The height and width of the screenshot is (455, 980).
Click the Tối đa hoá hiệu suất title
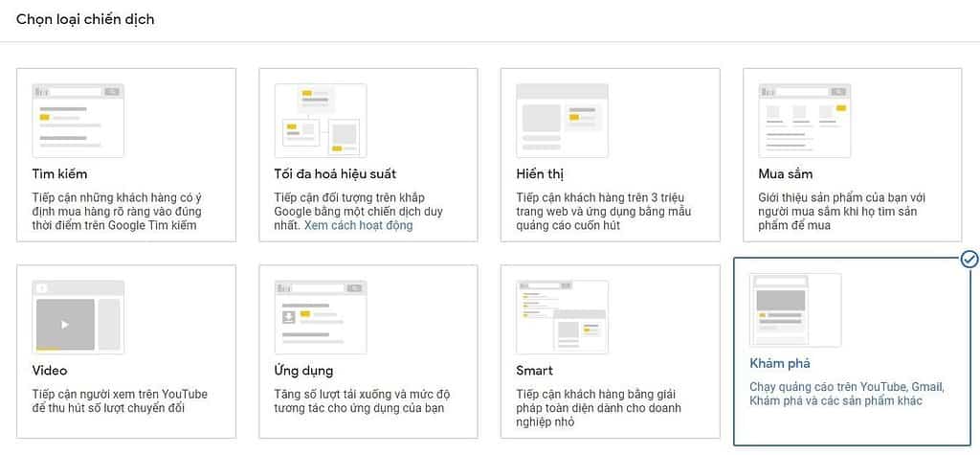(335, 173)
